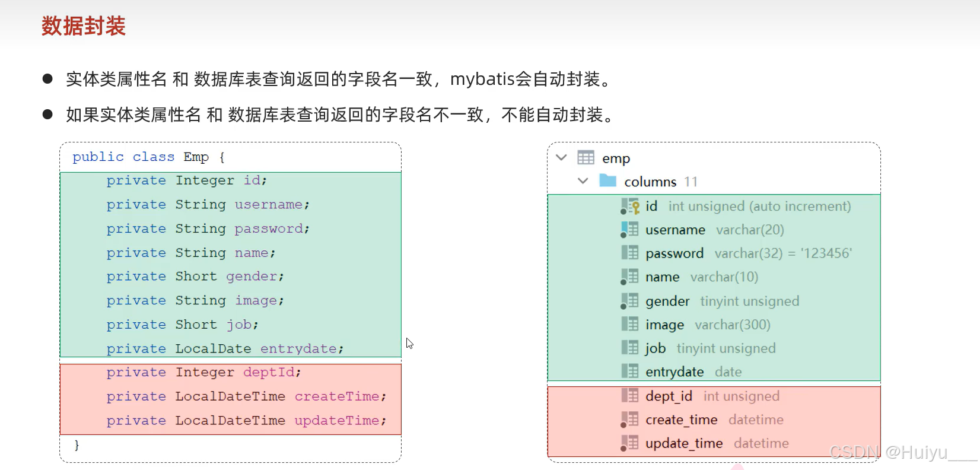
Task: Click the dept_id column icon
Action: point(629,395)
